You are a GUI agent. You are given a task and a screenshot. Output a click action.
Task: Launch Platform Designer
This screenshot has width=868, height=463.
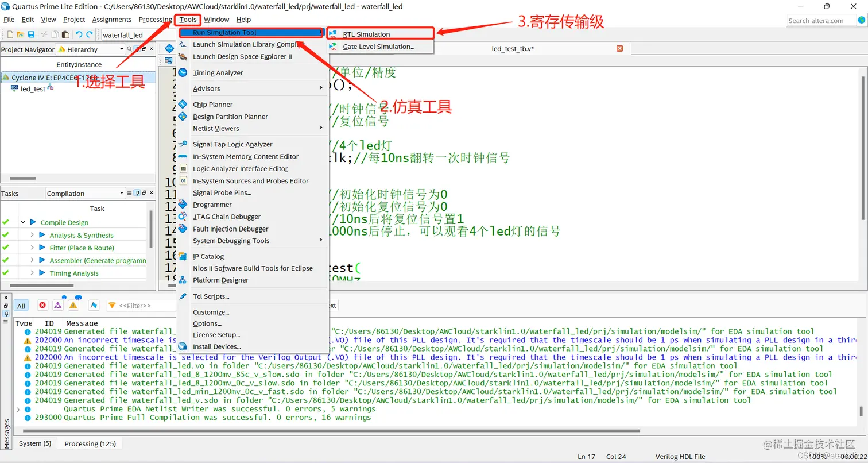[220, 280]
